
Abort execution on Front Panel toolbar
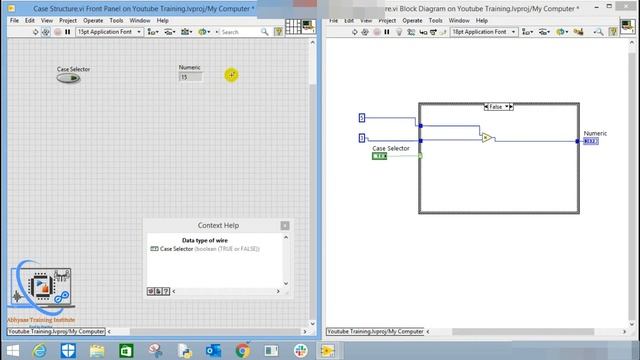click(x=58, y=32)
